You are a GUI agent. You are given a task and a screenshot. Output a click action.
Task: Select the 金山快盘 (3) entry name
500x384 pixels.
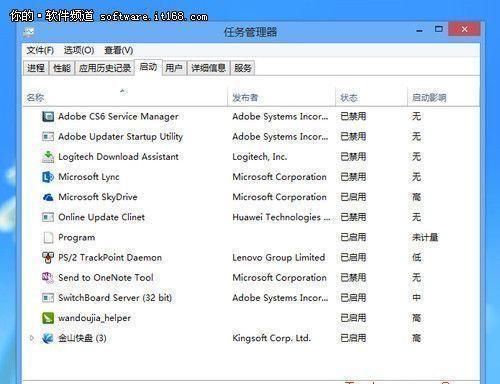click(82, 338)
